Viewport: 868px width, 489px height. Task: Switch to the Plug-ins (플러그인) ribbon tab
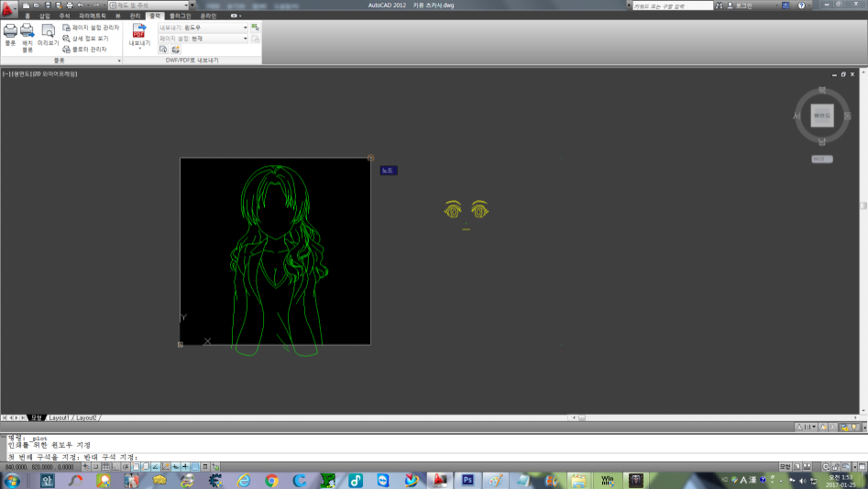(x=180, y=17)
